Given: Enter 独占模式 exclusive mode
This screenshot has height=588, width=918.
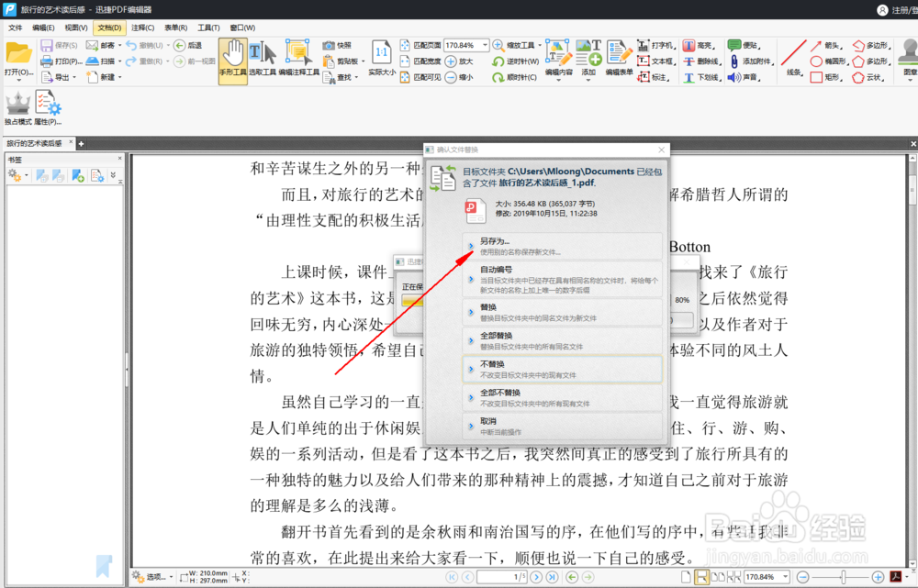Looking at the screenshot, I should (x=18, y=109).
